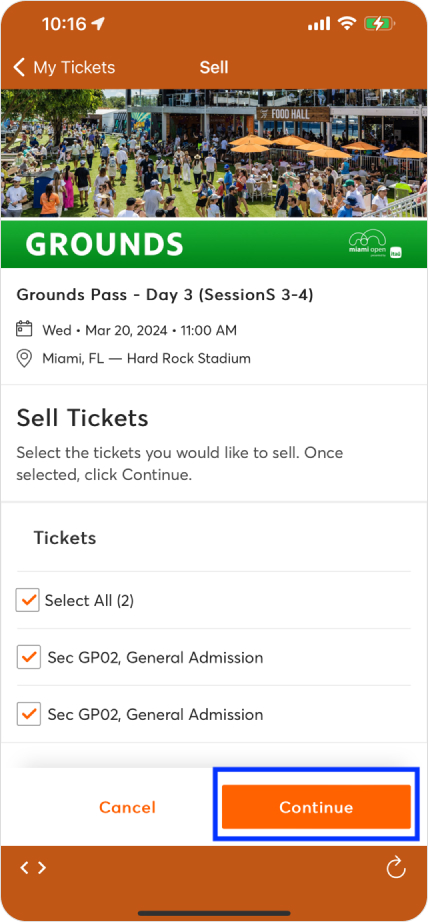Tap the event crowd photo banner

click(214, 154)
